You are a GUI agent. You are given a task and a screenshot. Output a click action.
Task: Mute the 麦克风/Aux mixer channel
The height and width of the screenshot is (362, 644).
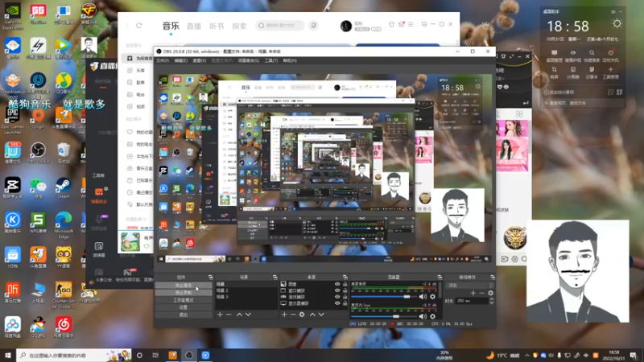coord(423,316)
